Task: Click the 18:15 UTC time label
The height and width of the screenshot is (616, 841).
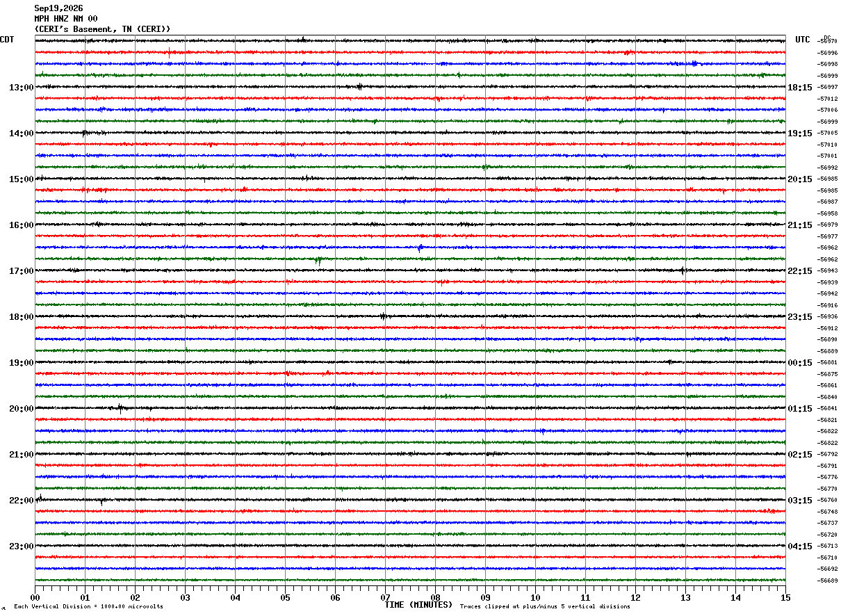Action: coord(800,88)
